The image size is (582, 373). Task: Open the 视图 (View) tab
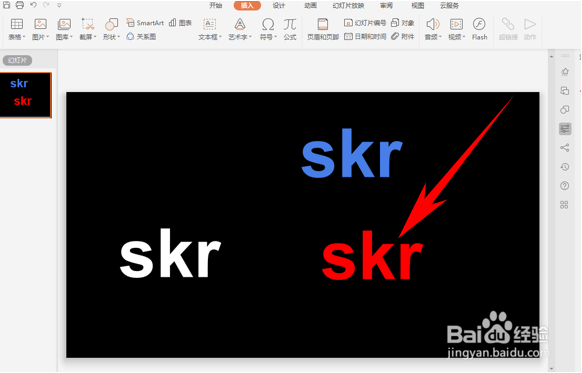(418, 6)
